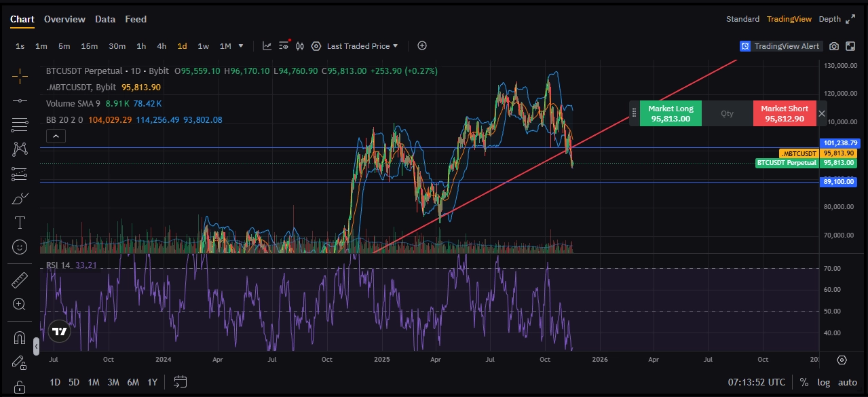Switch to the Feed tab
Image resolution: width=868 pixels, height=397 pixels.
point(136,19)
